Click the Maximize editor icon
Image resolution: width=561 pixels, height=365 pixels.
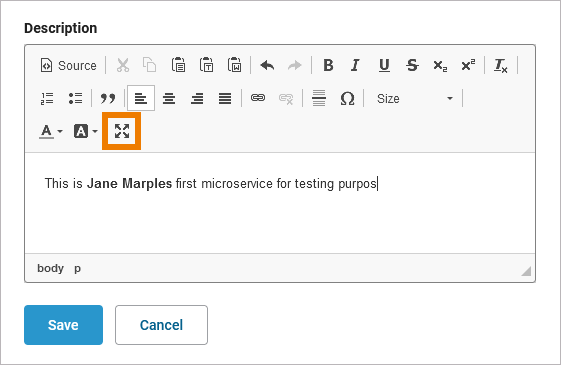[122, 131]
